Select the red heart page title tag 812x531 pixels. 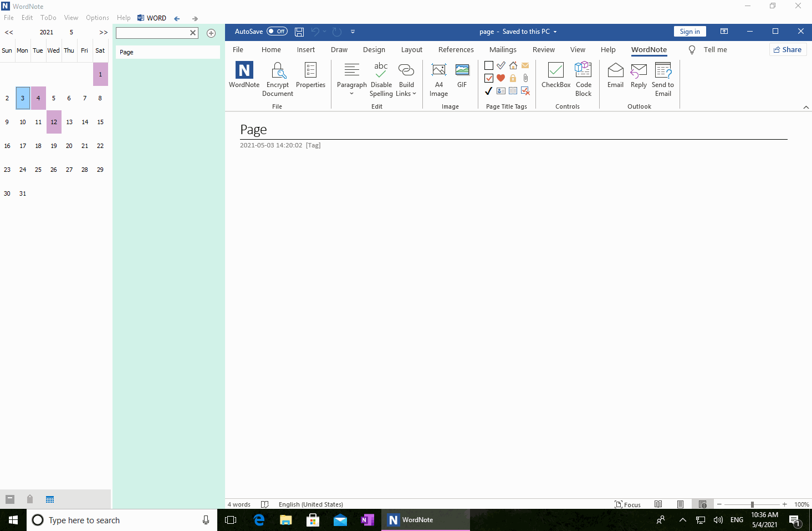[x=501, y=78]
